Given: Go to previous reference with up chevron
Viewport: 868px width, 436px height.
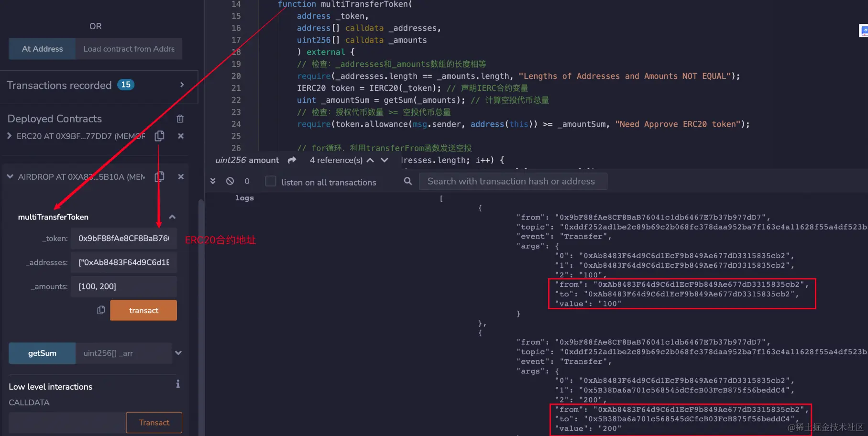Looking at the screenshot, I should pyautogui.click(x=370, y=160).
